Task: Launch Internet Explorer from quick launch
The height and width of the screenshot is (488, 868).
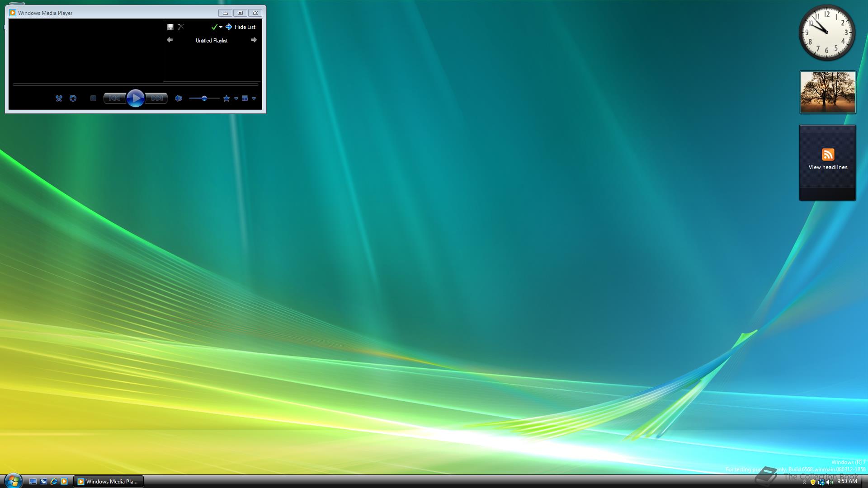Action: point(54,481)
